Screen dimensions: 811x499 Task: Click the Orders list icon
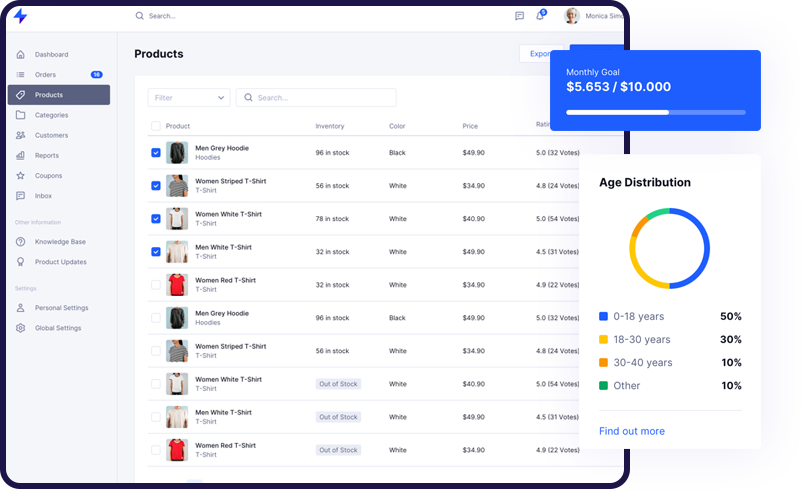pyautogui.click(x=21, y=74)
